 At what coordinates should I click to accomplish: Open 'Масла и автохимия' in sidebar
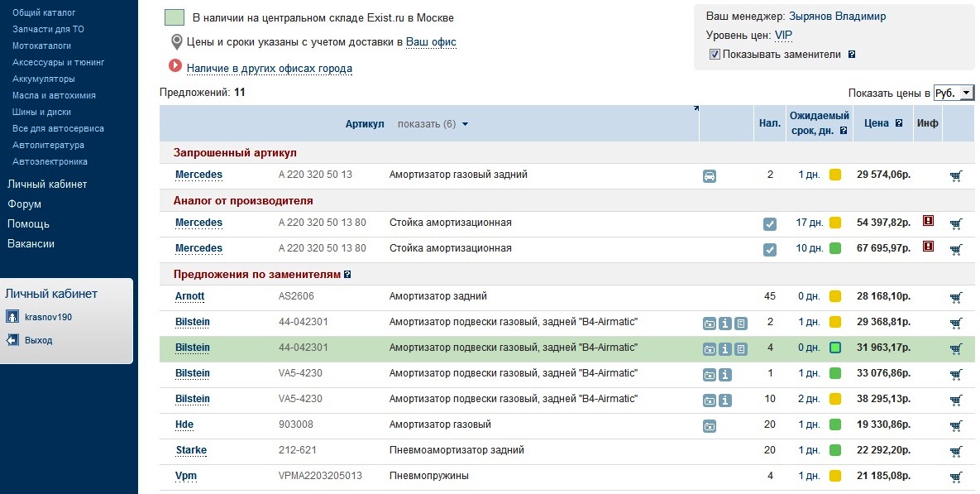point(54,95)
